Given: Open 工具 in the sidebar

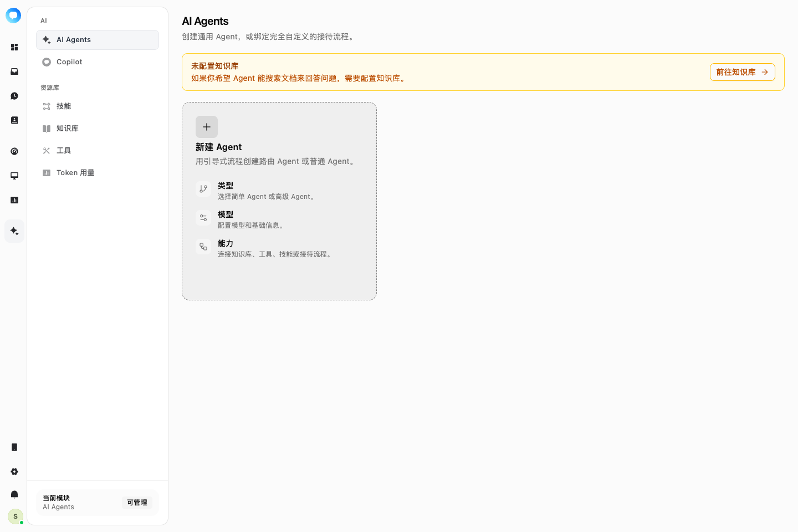Looking at the screenshot, I should coord(98,151).
